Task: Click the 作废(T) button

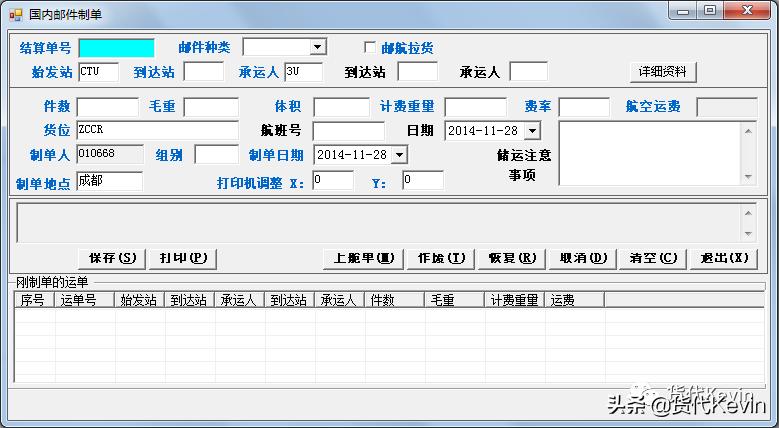Action: (441, 258)
